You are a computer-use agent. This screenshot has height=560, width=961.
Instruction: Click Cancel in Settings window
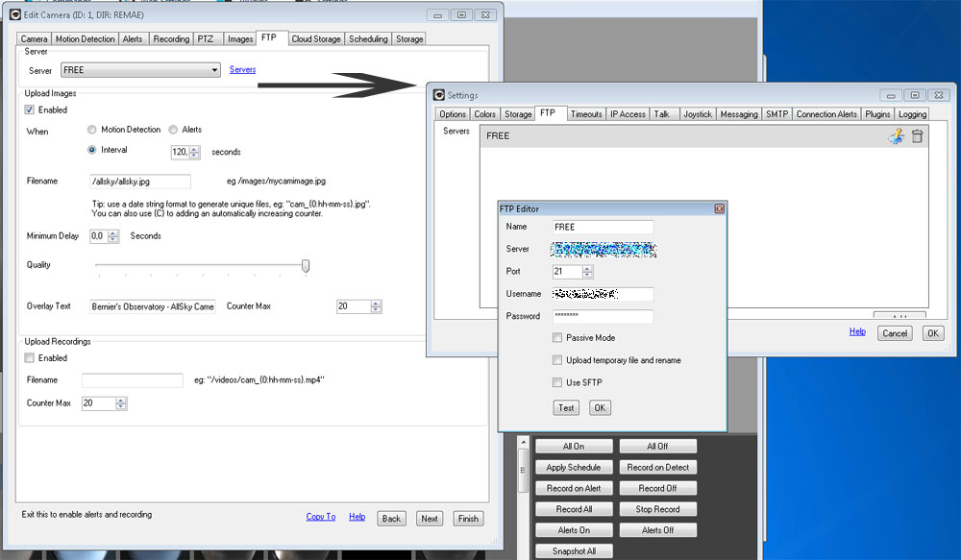pyautogui.click(x=895, y=333)
